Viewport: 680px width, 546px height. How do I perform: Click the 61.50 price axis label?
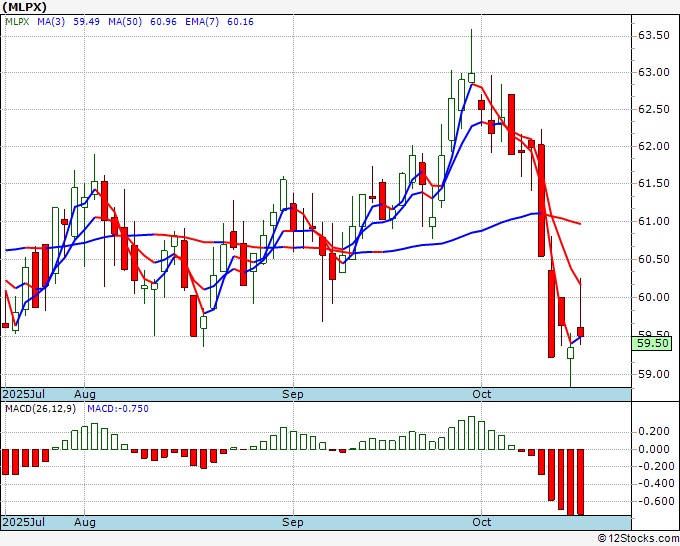pos(654,183)
